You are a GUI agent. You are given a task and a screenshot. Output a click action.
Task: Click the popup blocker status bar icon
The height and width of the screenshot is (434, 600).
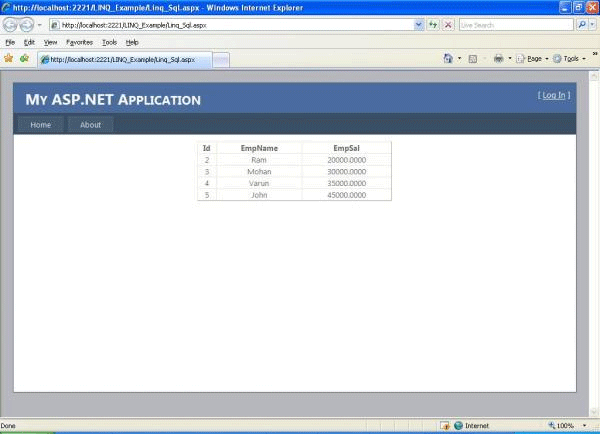click(444, 426)
